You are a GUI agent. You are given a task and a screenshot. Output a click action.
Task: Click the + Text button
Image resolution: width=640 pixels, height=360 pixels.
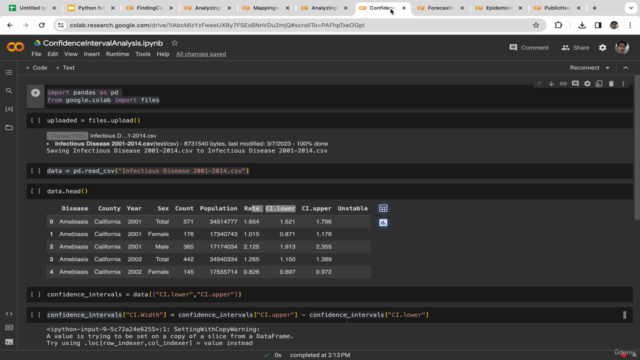[65, 68]
